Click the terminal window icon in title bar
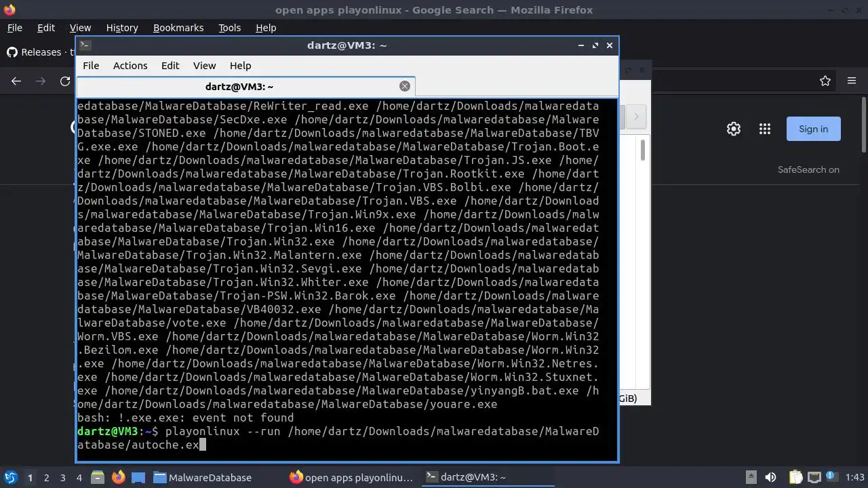 85,45
